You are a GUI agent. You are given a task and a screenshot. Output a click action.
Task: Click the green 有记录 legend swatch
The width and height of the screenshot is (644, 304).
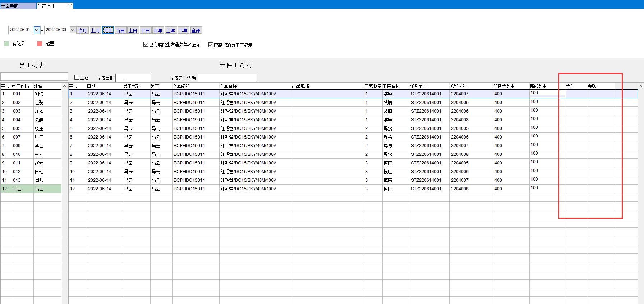(6, 44)
